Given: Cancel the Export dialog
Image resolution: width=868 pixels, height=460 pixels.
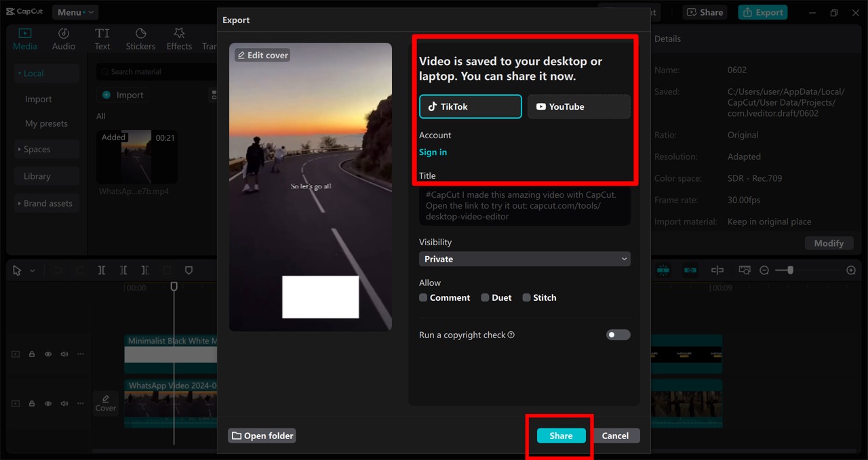Looking at the screenshot, I should (x=615, y=436).
